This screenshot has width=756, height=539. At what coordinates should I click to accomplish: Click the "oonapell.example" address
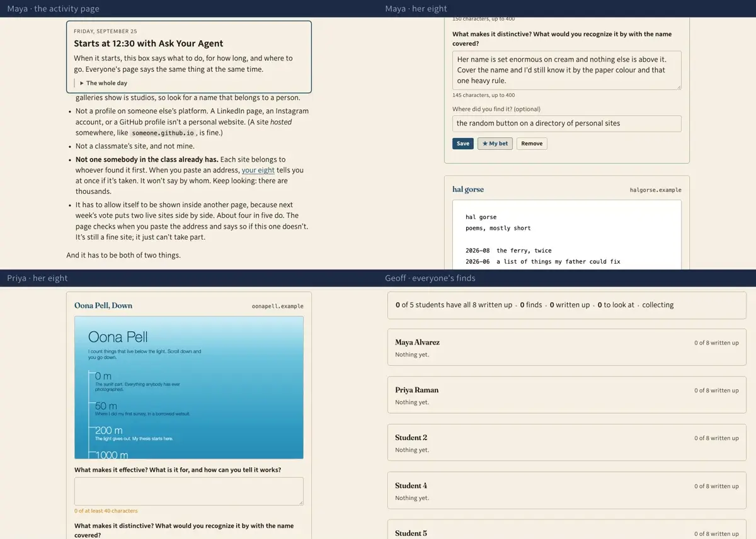[278, 306]
